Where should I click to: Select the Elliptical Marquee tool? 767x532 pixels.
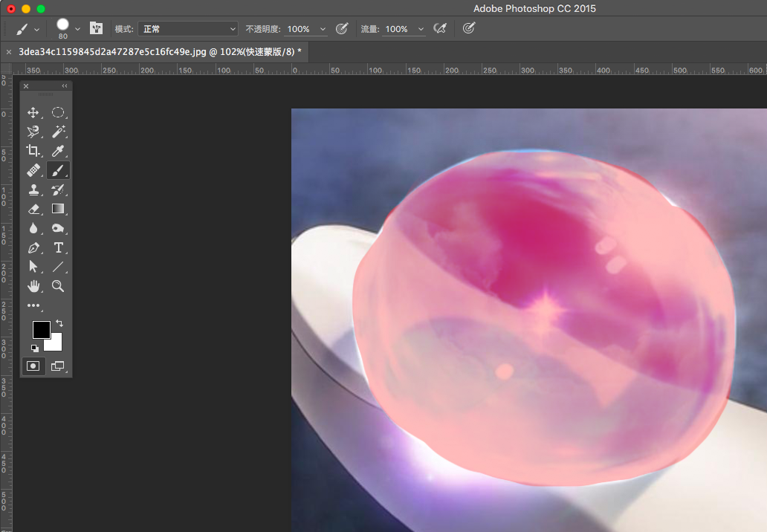(58, 113)
